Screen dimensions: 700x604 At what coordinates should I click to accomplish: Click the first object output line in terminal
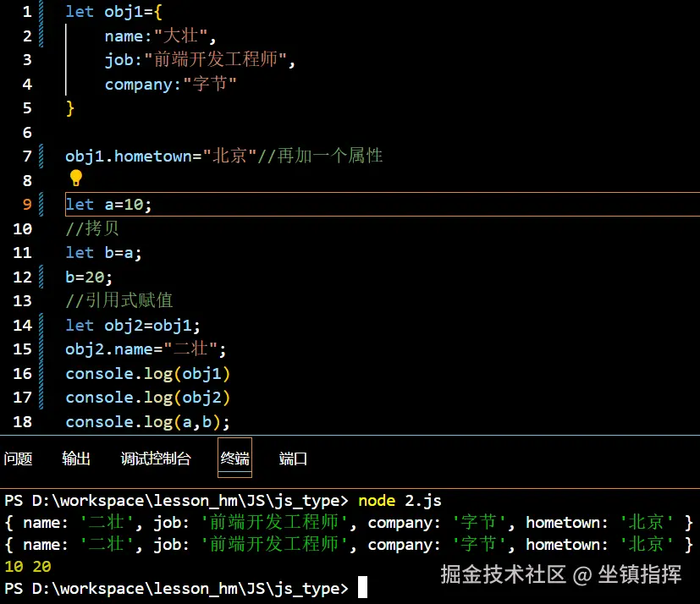point(349,522)
